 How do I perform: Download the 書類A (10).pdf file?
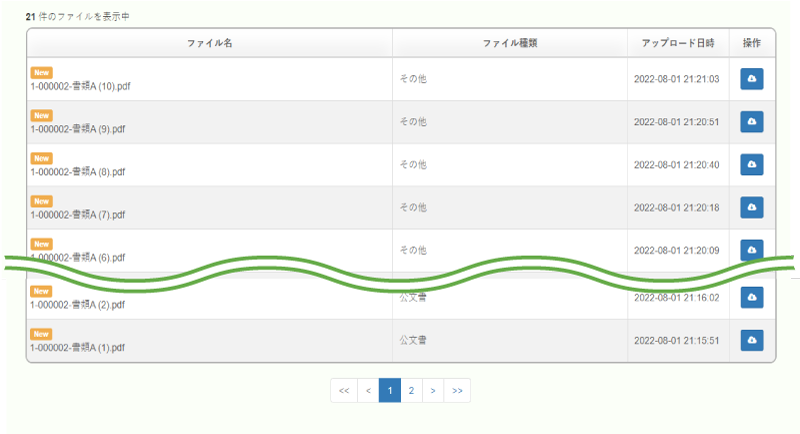point(752,79)
